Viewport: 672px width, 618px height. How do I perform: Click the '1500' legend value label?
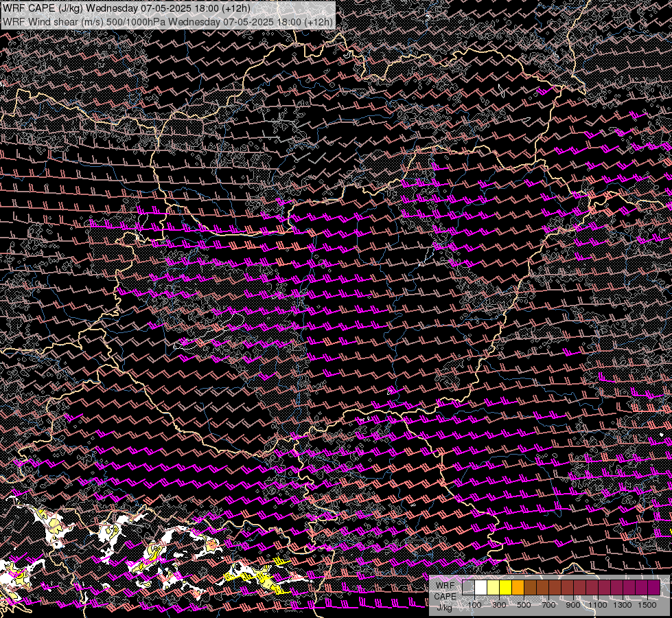[x=647, y=605]
